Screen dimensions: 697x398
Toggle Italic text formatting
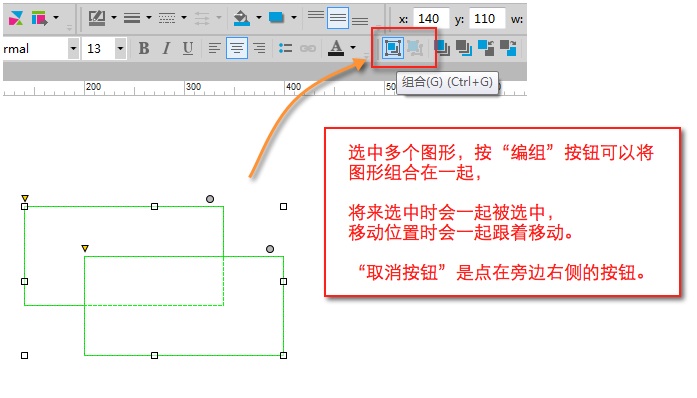pyautogui.click(x=166, y=48)
